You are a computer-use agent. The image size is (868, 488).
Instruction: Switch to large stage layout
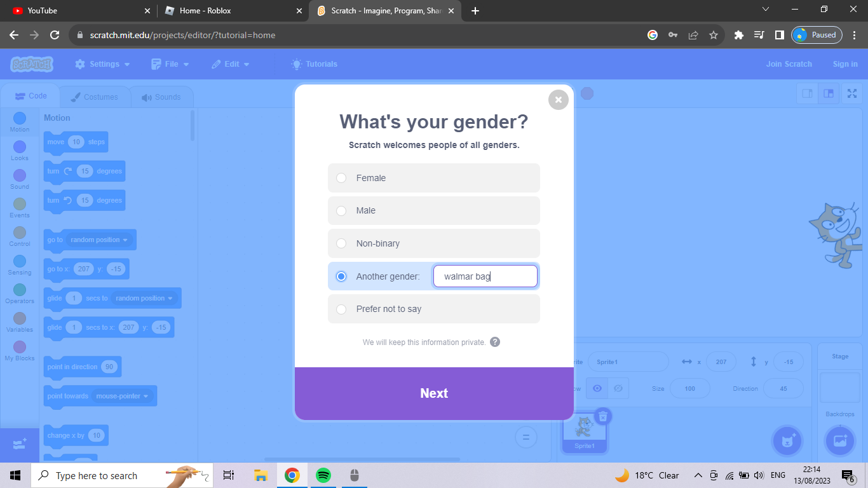pyautogui.click(x=829, y=93)
